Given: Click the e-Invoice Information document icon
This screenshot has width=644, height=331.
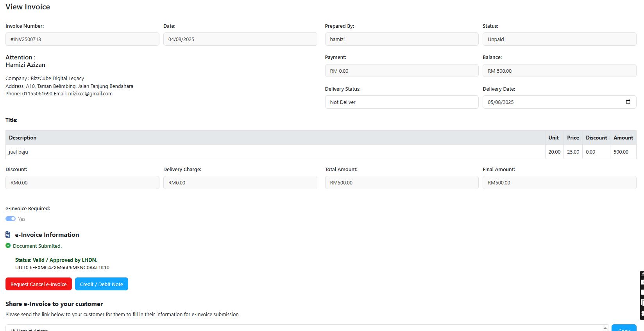Looking at the screenshot, I should pos(8,234).
